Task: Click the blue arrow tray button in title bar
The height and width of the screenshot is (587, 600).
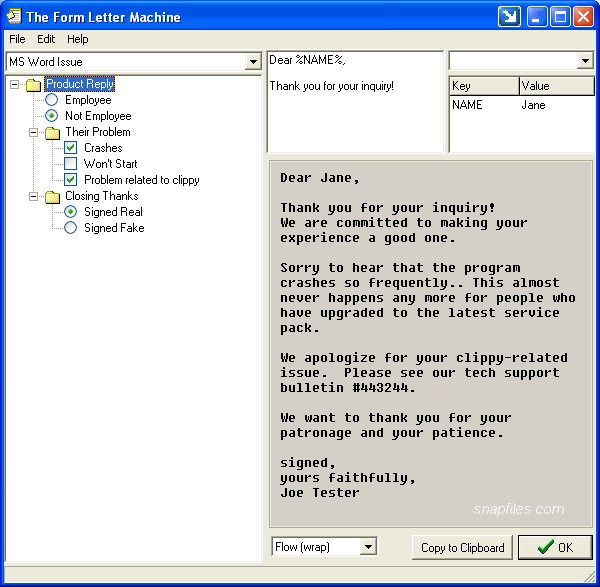Action: coord(509,17)
